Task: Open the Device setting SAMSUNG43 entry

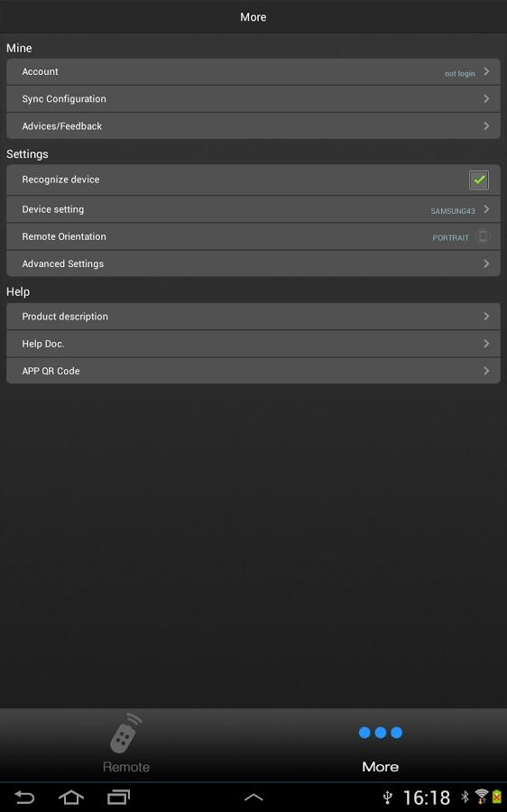Action: tap(253, 209)
